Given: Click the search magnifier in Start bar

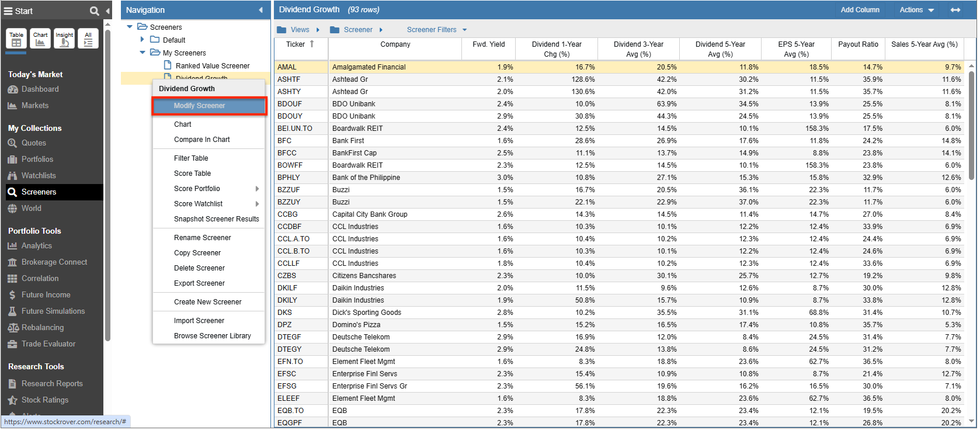Looking at the screenshot, I should point(94,11).
